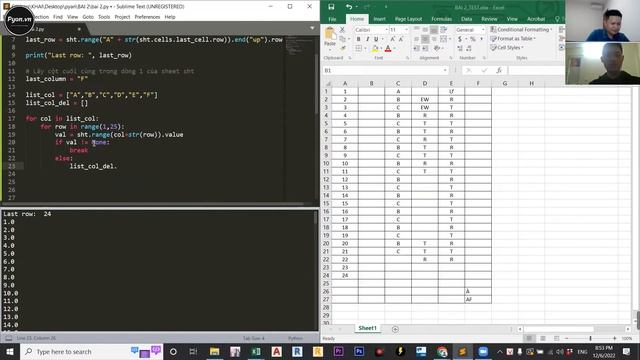Screen dimensions: 640x360
Task: Open Sublime Text Help menu
Action: click(x=170, y=17)
